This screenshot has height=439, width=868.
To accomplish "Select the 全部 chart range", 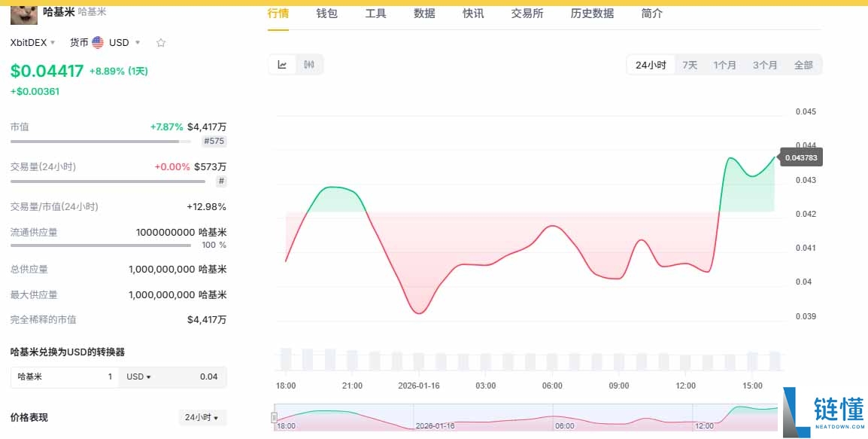I will (x=803, y=66).
